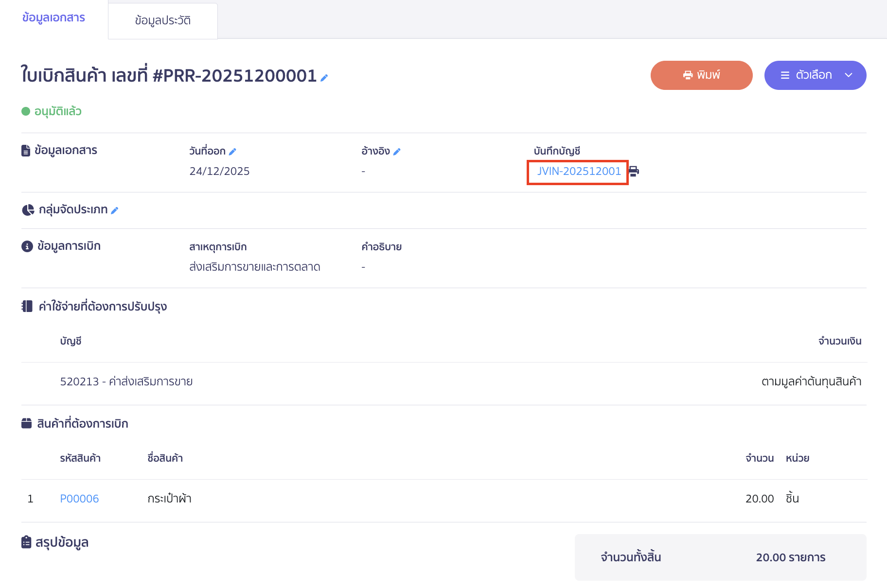Click the pencil icon beside document number PRR-20251200001

click(x=324, y=77)
